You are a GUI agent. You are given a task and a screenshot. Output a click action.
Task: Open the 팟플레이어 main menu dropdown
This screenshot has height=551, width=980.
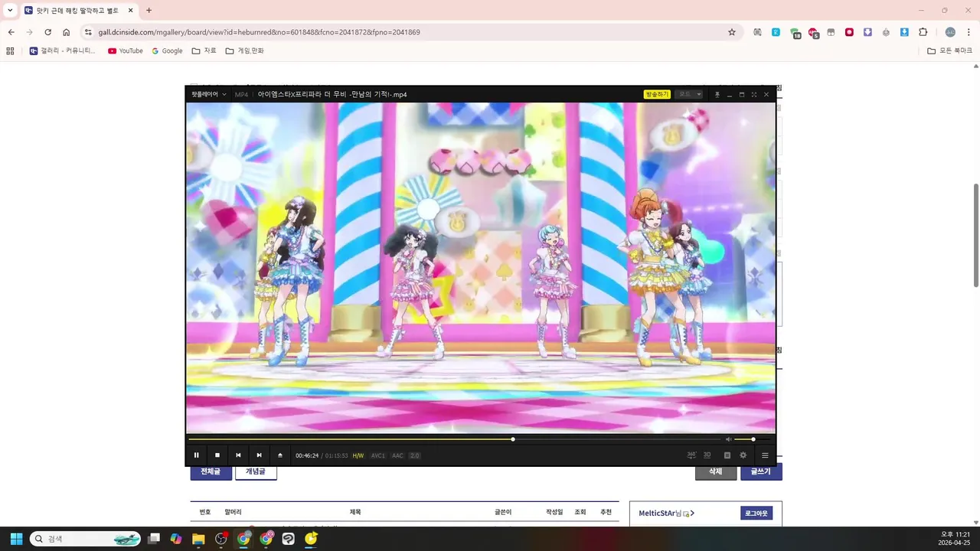click(209, 94)
